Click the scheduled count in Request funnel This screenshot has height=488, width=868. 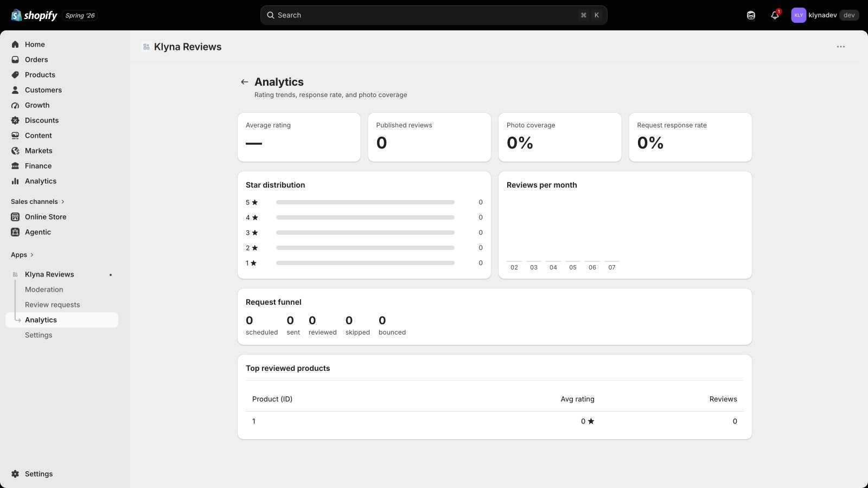(x=250, y=320)
